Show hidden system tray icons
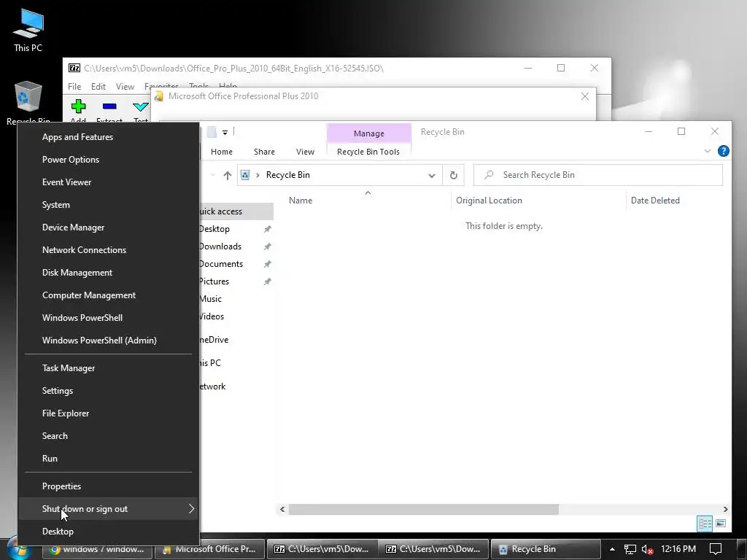 [x=612, y=549]
